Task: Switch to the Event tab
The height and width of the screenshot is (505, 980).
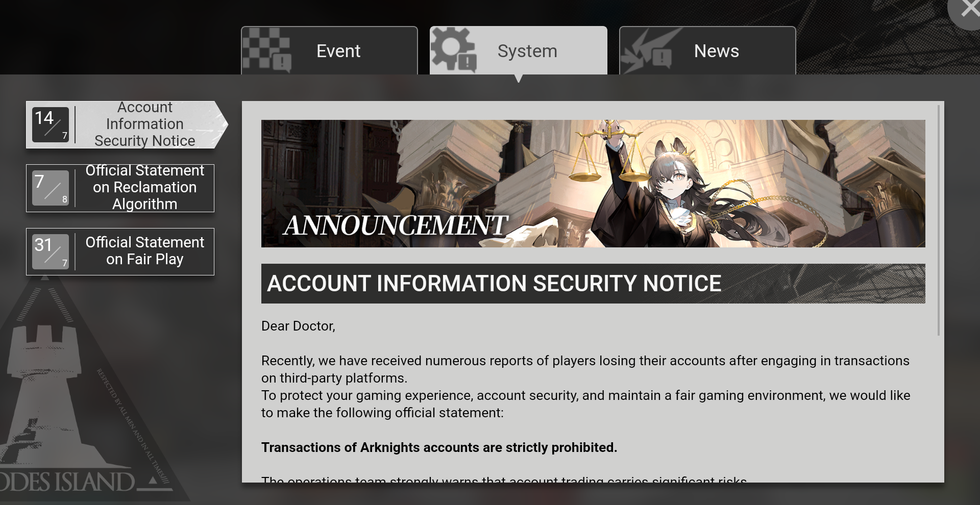Action: pyautogui.click(x=329, y=50)
